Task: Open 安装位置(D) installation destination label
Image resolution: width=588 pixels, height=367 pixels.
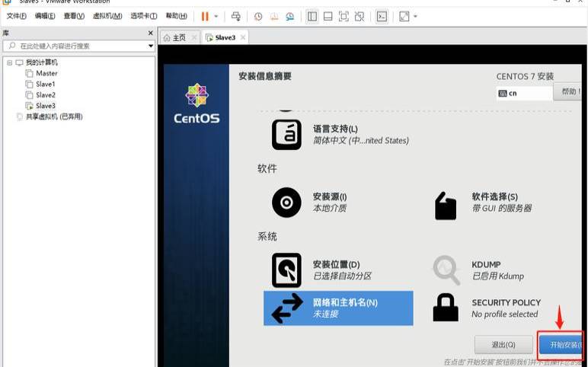Action: (x=337, y=265)
